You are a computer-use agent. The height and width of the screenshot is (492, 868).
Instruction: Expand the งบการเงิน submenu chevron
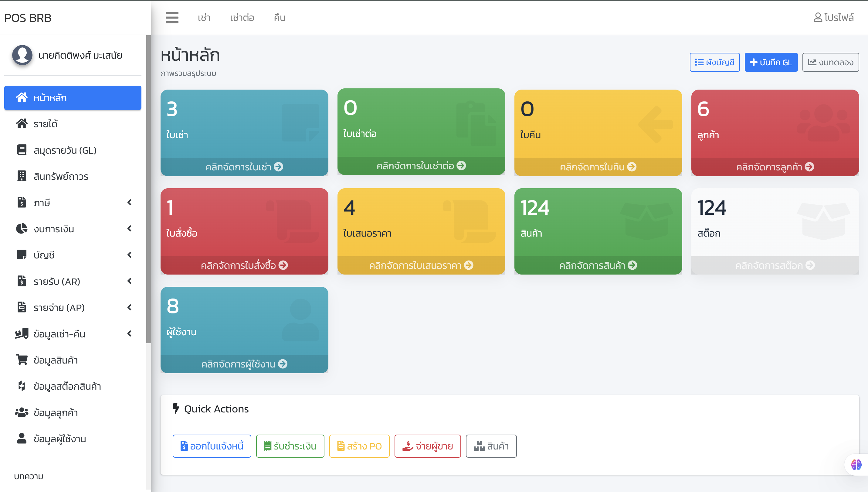click(129, 229)
